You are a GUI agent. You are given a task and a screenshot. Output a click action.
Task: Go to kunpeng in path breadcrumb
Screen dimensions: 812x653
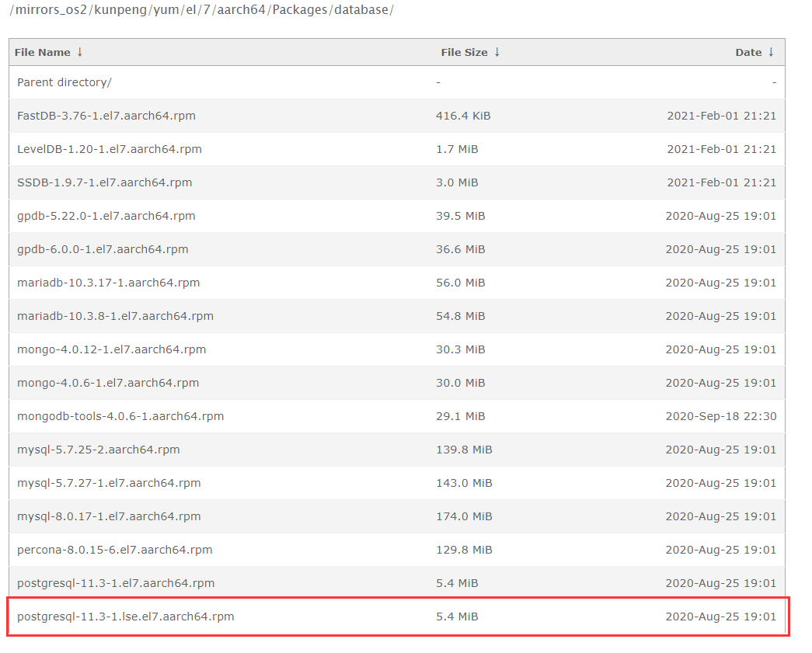[120, 10]
